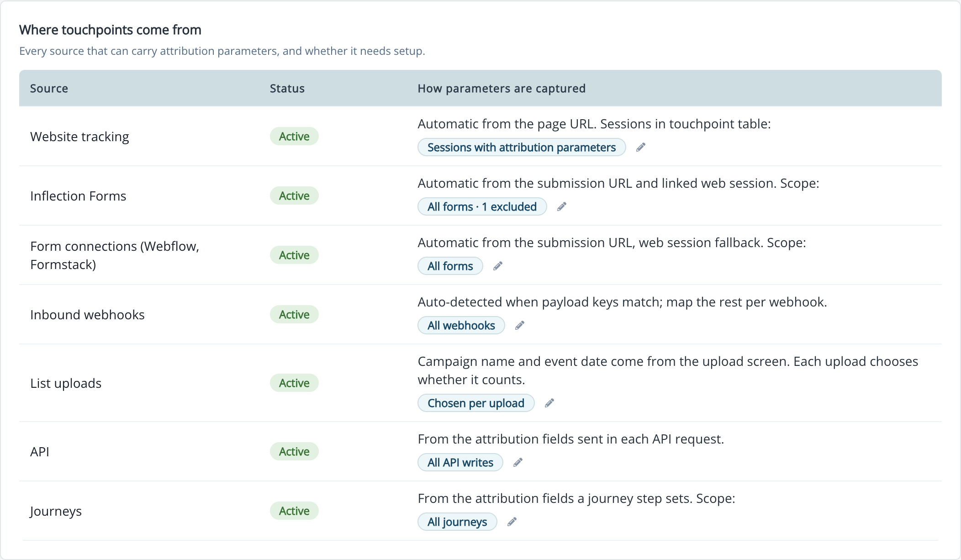
Task: Click the 'List uploads' source name
Action: [66, 383]
